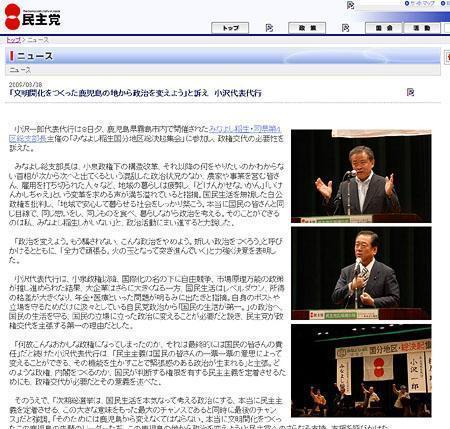The height and width of the screenshot is (429, 450).
Task: Open the 活動 navigation button
Action: coord(422,28)
